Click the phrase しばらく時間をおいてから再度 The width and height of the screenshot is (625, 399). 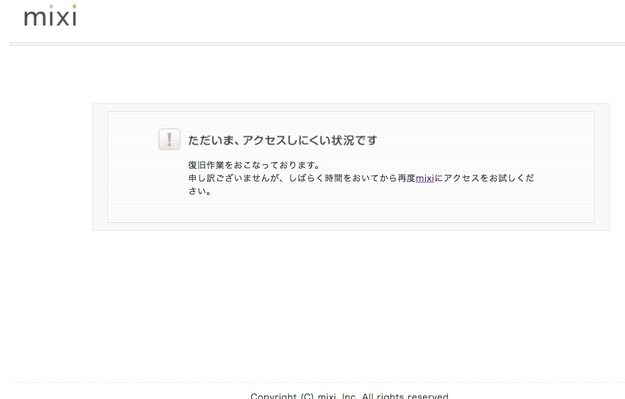[x=352, y=178]
